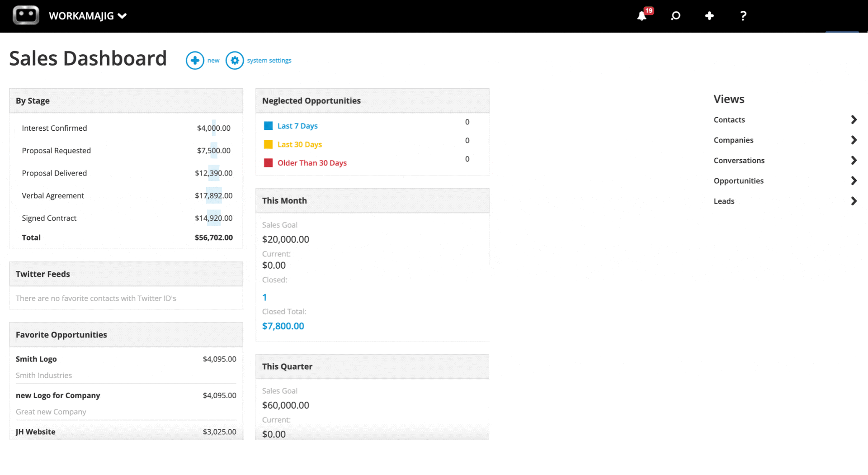Open the Contacts view

tap(729, 119)
